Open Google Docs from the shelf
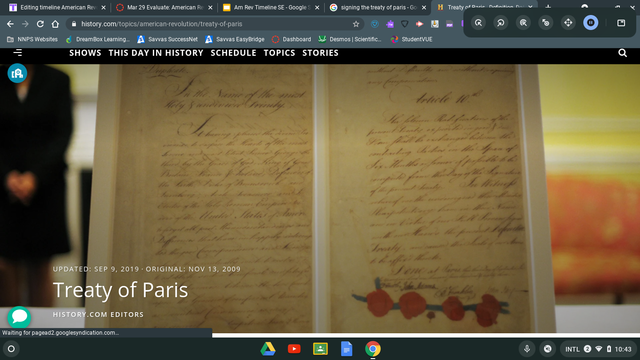Image resolution: width=640 pixels, height=360 pixels. click(347, 349)
